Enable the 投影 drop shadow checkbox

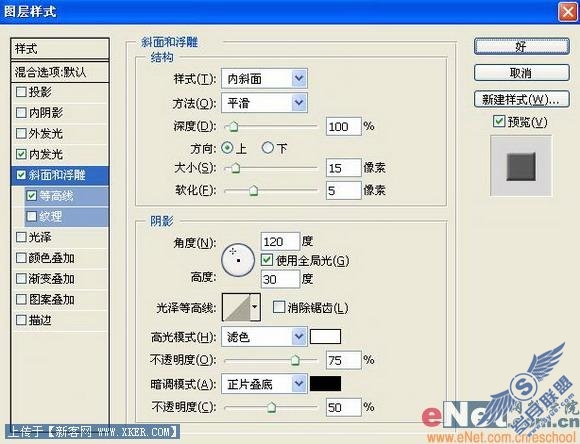point(21,92)
